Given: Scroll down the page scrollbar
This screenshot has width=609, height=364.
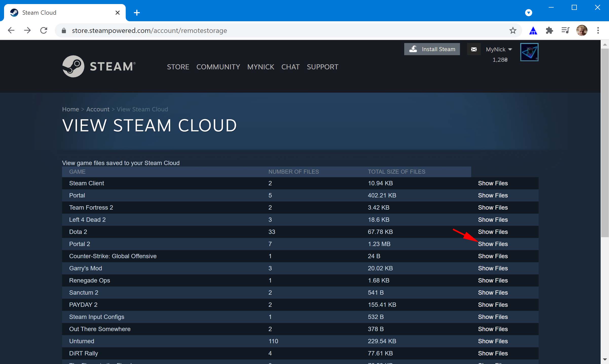Looking at the screenshot, I should click(x=605, y=360).
